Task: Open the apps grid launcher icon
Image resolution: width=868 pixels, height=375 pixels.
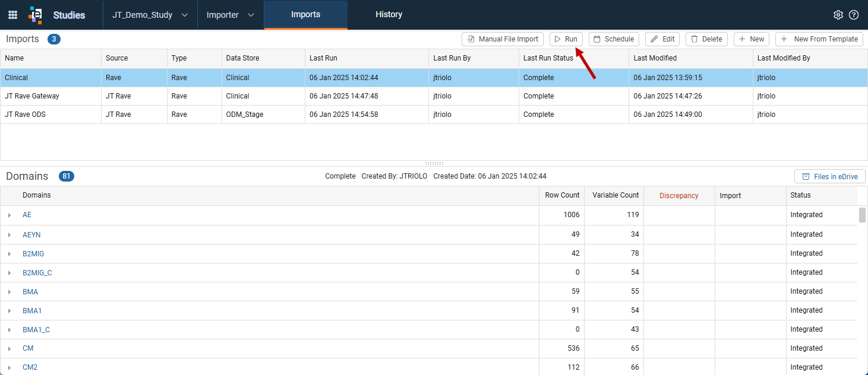Action: (12, 15)
